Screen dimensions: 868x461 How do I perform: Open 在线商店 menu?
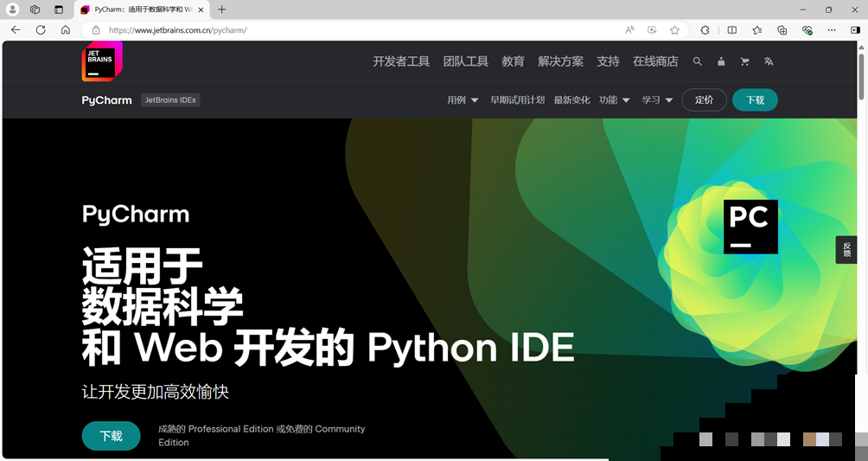[x=655, y=61]
